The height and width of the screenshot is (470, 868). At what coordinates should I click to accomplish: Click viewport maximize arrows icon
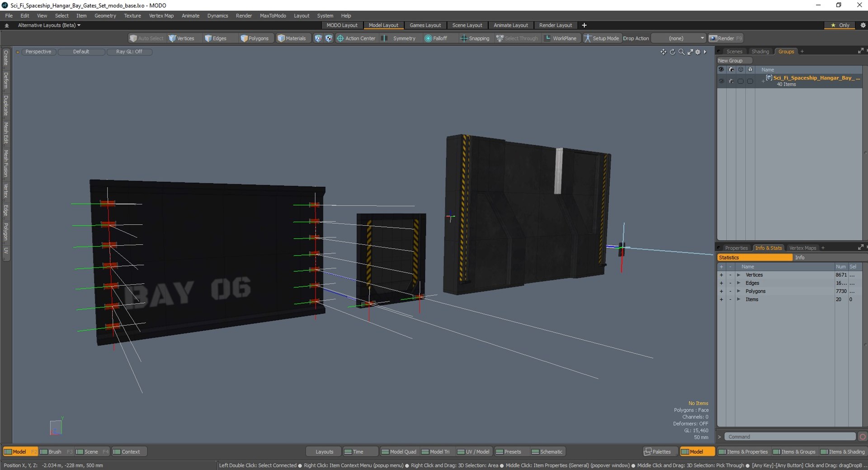pos(690,52)
